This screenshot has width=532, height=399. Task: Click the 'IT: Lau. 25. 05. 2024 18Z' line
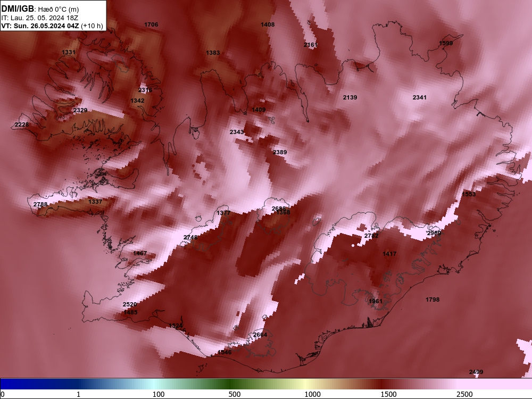coord(39,18)
